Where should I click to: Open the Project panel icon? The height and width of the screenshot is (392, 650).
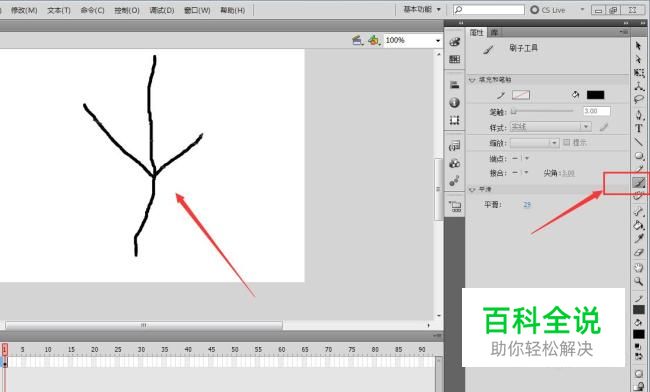pos(455,206)
